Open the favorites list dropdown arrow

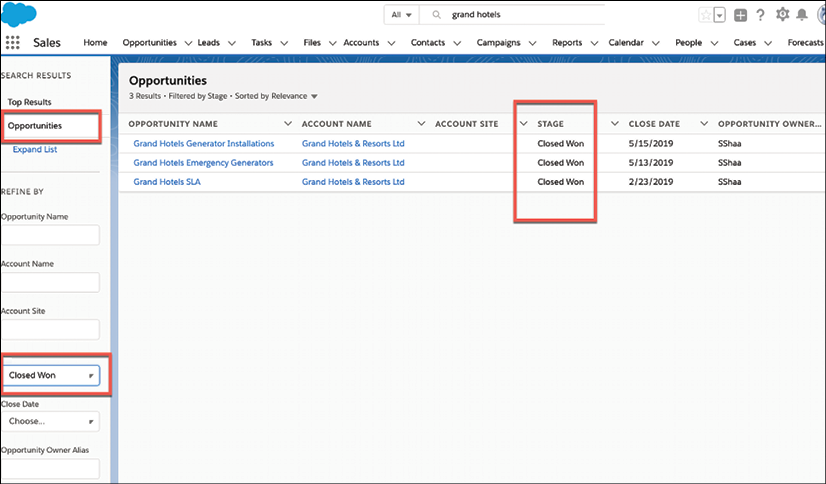720,15
